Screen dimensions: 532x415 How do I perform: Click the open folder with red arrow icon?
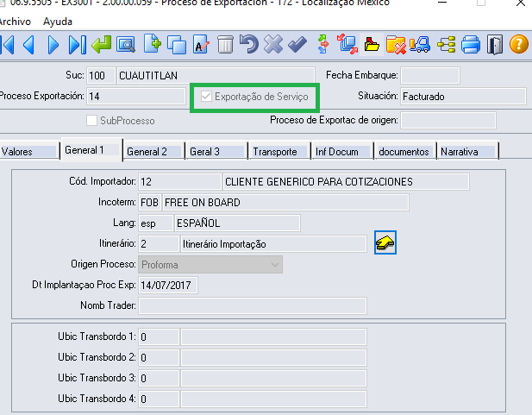tap(372, 45)
